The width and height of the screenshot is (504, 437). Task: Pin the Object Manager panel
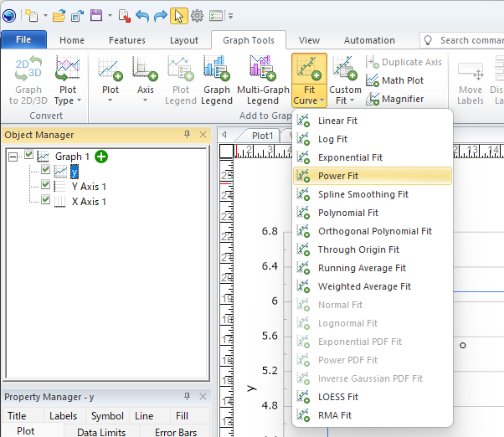[x=188, y=135]
